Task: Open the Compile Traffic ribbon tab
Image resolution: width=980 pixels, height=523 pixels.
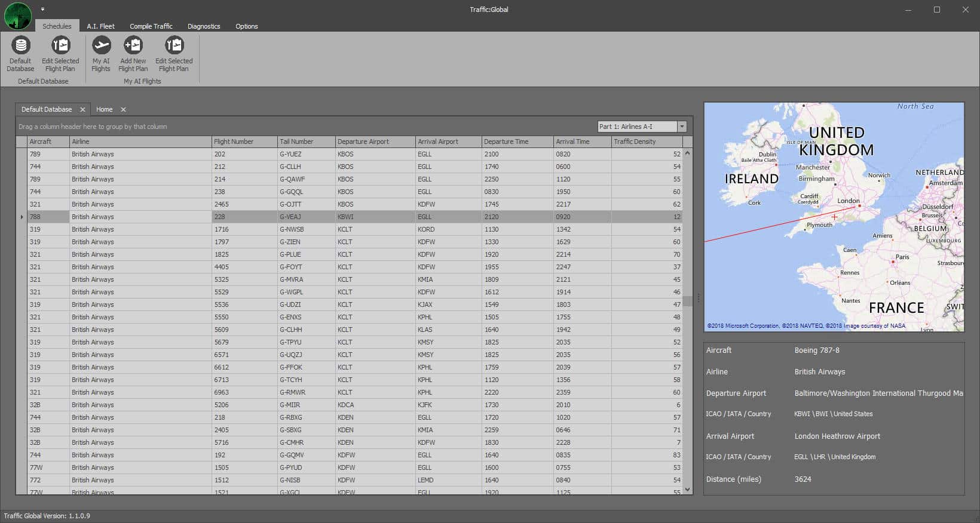Action: point(151,26)
